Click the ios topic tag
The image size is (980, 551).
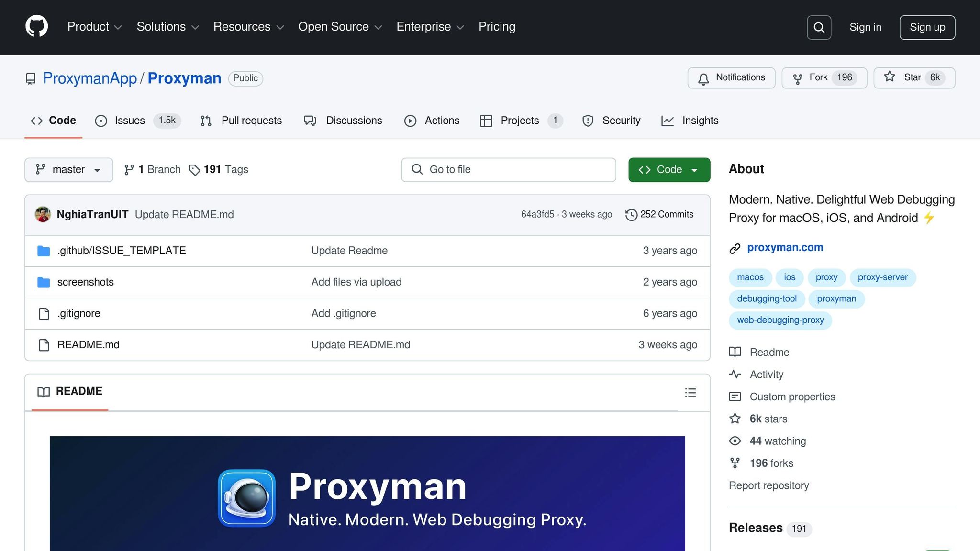pyautogui.click(x=790, y=277)
